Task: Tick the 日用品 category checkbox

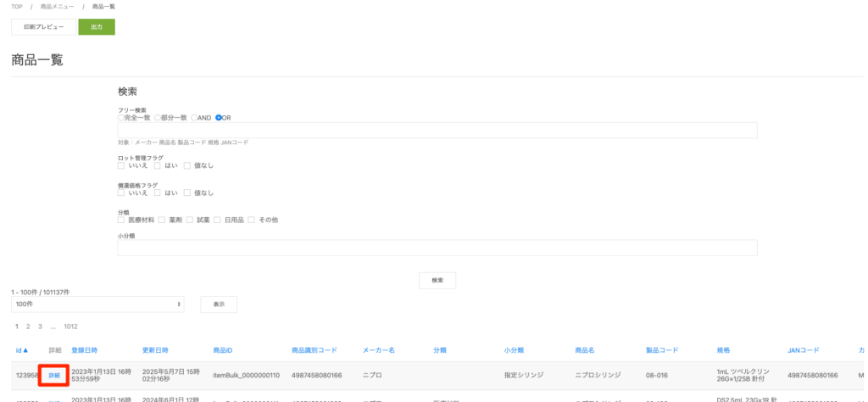Action: (218, 220)
